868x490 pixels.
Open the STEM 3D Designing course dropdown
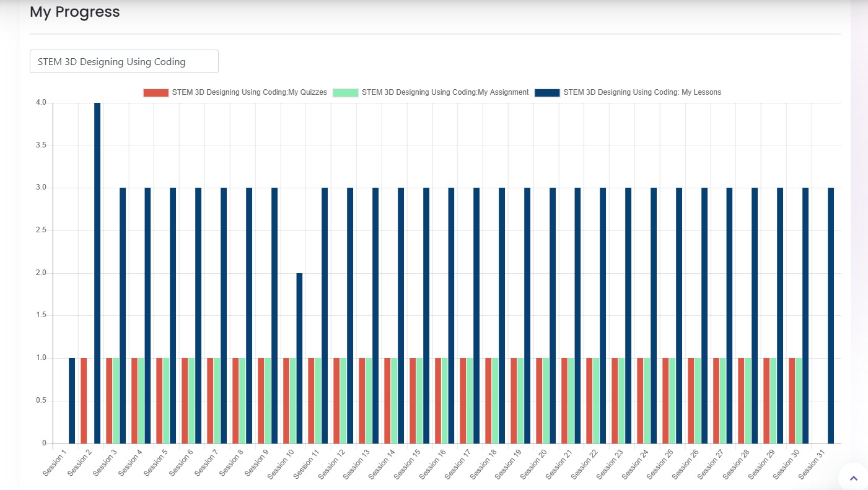pyautogui.click(x=124, y=61)
